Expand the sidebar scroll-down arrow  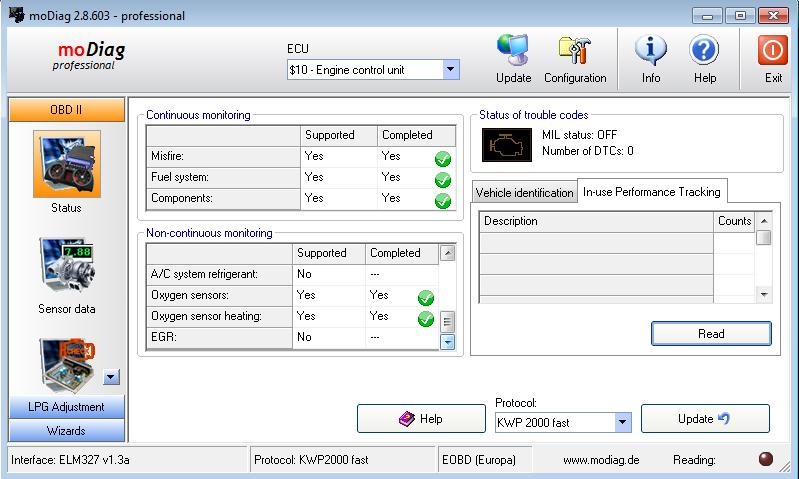tap(111, 377)
